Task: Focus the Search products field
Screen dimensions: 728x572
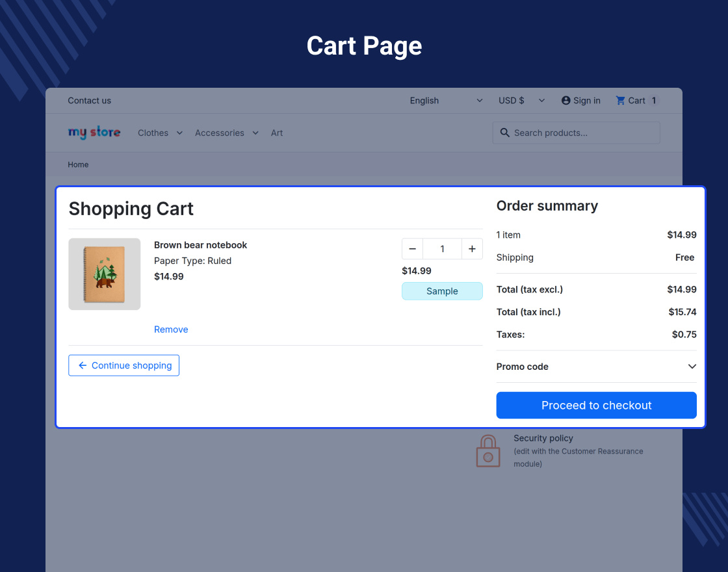Action: [576, 133]
